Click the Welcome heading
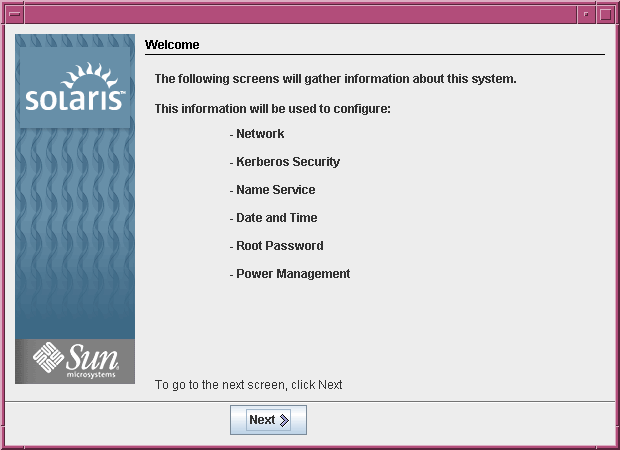620x450 pixels. click(172, 45)
